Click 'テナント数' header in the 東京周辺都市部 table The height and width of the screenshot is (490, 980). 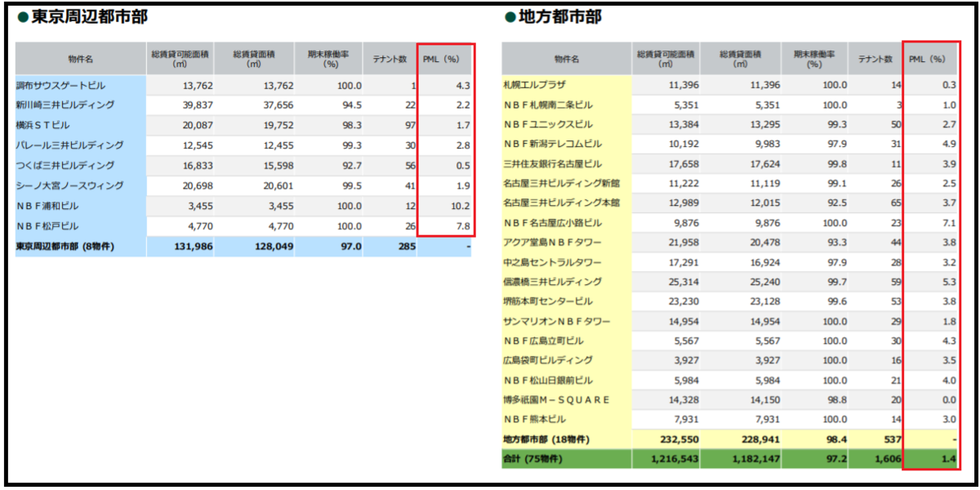[x=390, y=59]
